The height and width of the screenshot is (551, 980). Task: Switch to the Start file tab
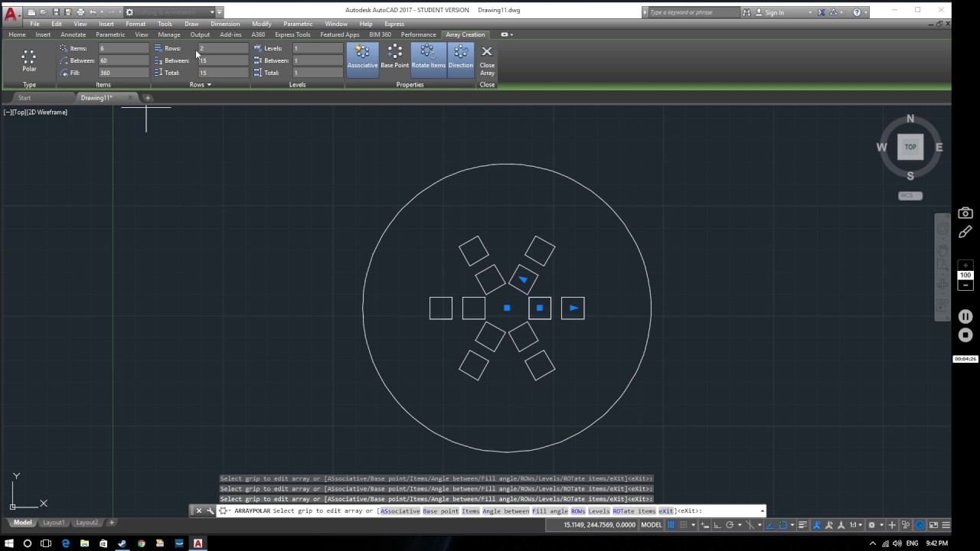(24, 98)
